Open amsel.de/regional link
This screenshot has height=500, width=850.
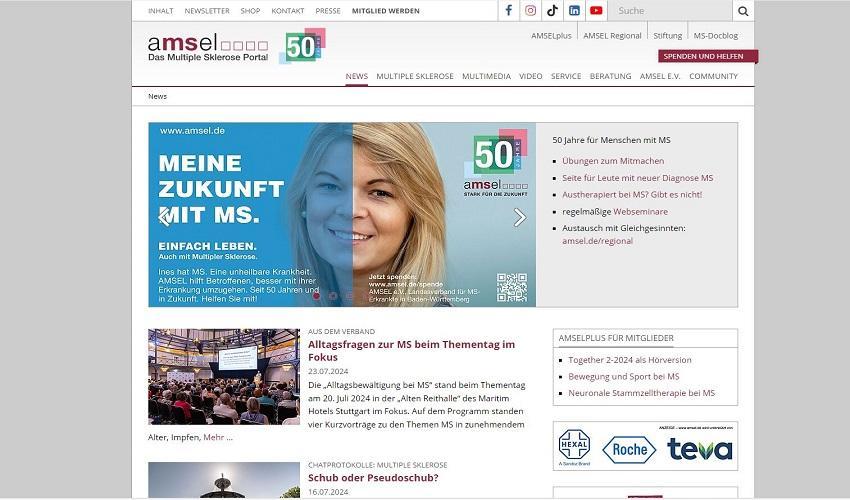coord(597,241)
